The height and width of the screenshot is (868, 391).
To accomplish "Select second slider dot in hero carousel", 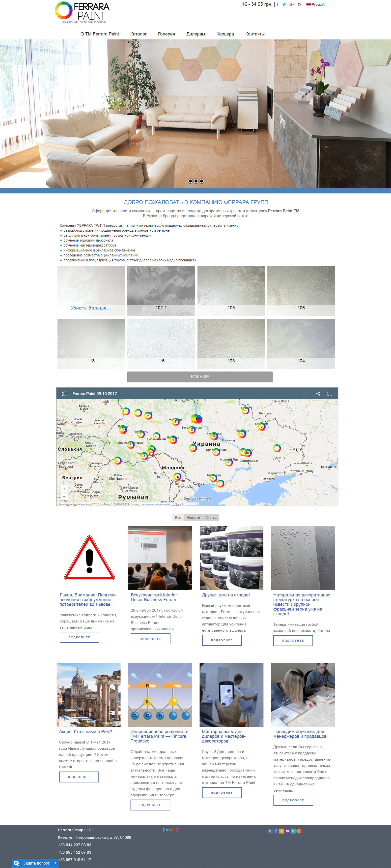I will coord(196,181).
